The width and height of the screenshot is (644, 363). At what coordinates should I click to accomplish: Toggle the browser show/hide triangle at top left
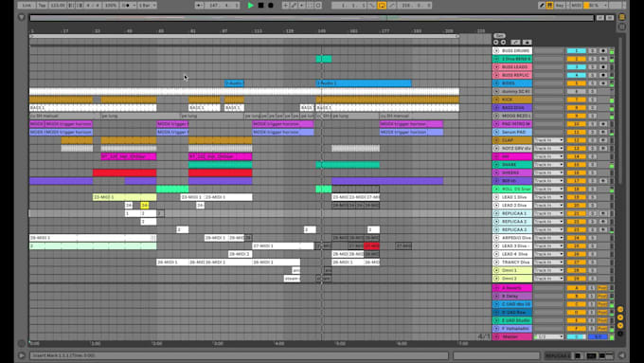point(22,18)
